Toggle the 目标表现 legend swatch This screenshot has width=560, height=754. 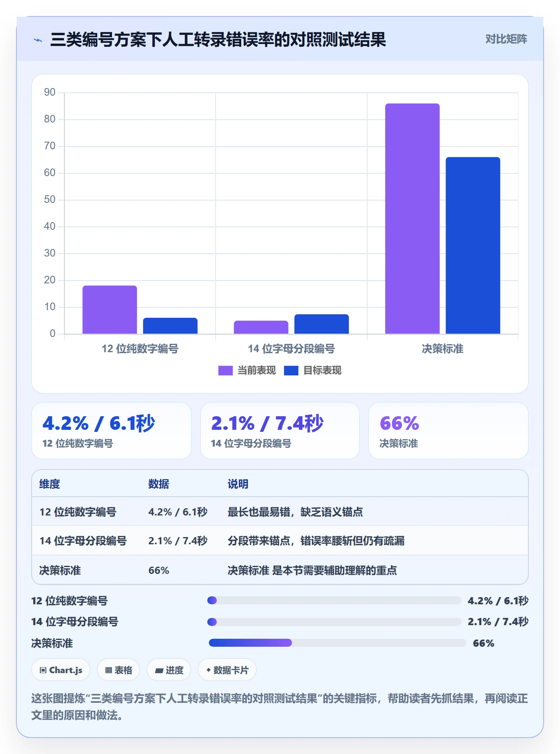pos(291,371)
